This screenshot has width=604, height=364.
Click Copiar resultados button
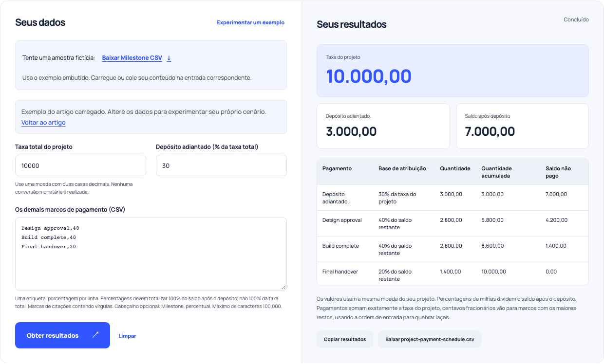(345, 339)
